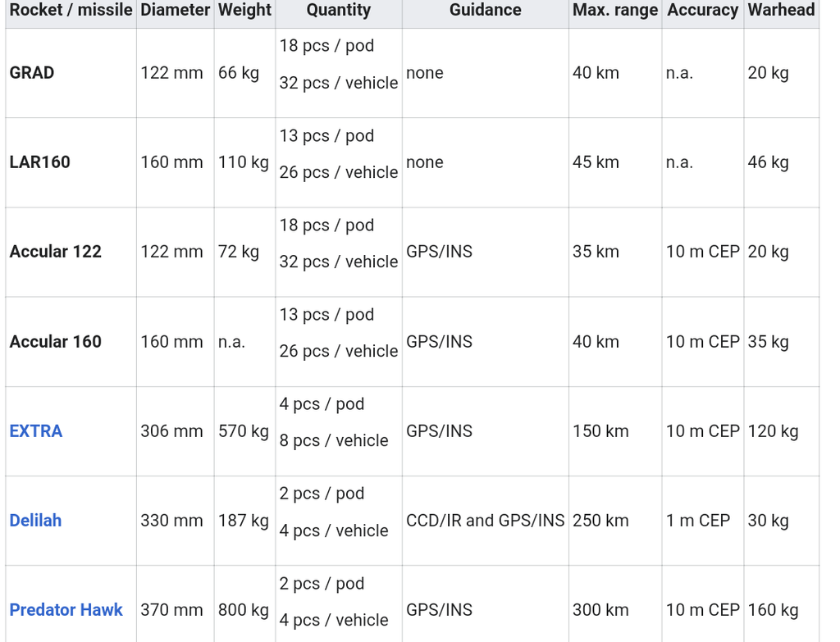Click the Accuracy column header
Screen dimensions: 840x642
coord(703,11)
